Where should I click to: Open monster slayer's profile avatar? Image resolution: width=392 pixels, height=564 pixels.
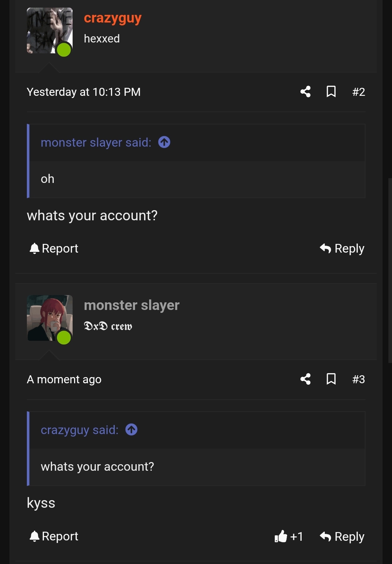coord(50,318)
